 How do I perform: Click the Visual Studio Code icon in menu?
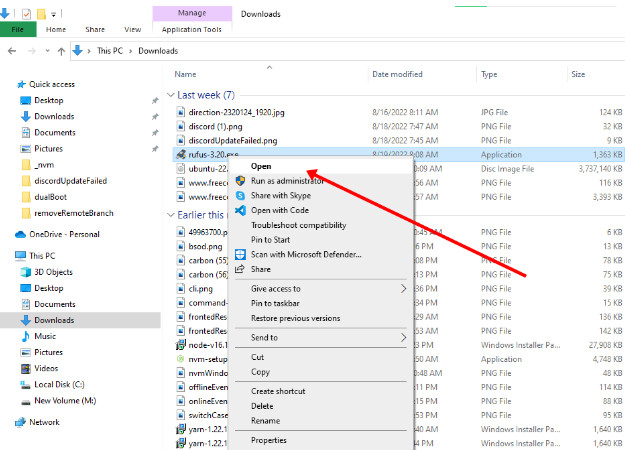[240, 210]
